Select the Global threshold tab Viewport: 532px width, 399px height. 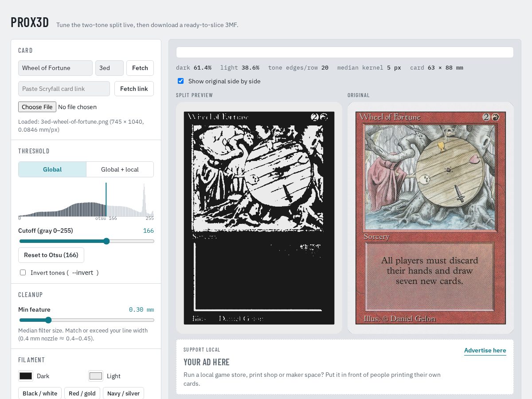[x=52, y=169]
